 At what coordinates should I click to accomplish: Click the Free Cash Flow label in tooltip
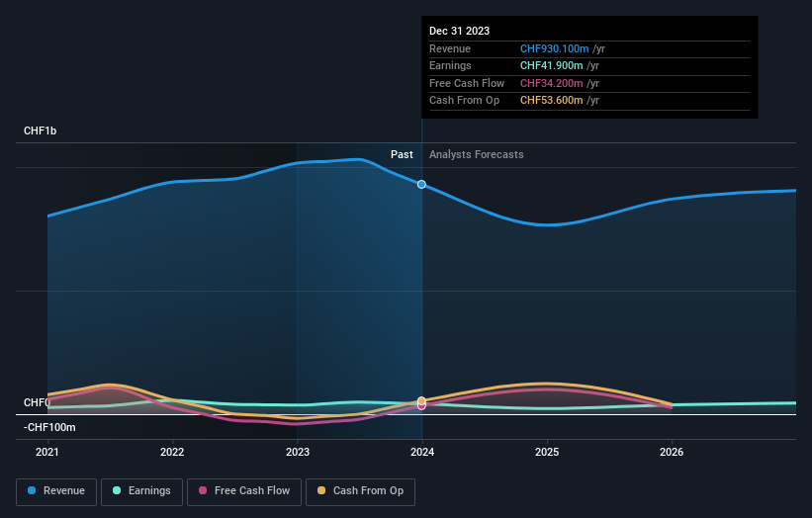pyautogui.click(x=467, y=83)
